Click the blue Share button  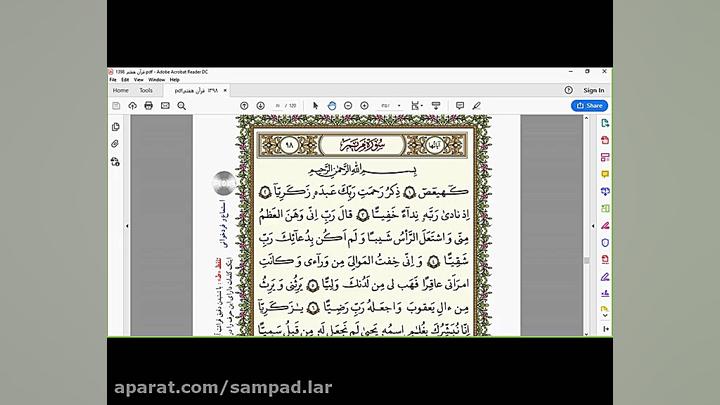589,106
